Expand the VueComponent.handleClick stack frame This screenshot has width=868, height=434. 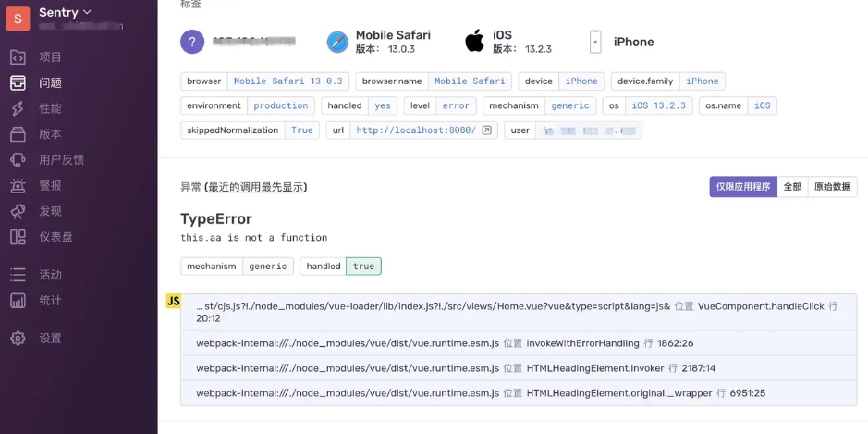click(519, 313)
